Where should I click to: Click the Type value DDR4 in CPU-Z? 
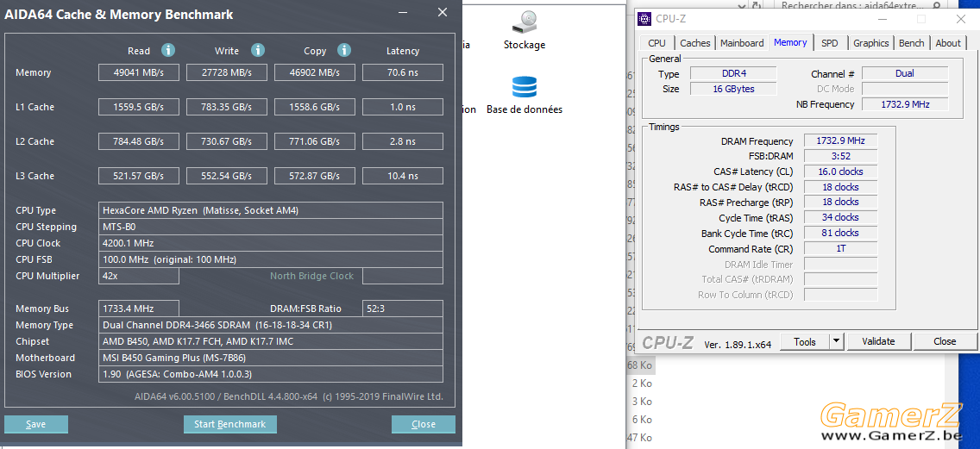click(733, 74)
